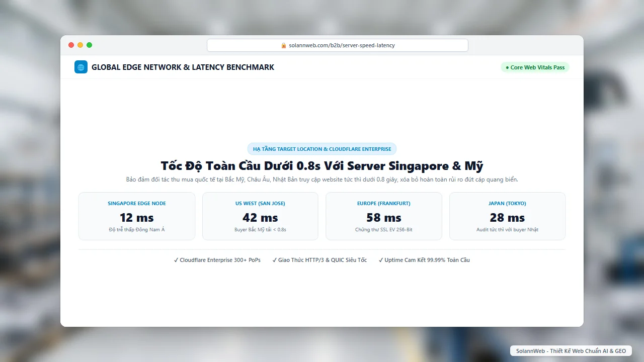Click the subtitle starting Bảo đảm đối tác
644x362 pixels.
[x=322, y=179]
